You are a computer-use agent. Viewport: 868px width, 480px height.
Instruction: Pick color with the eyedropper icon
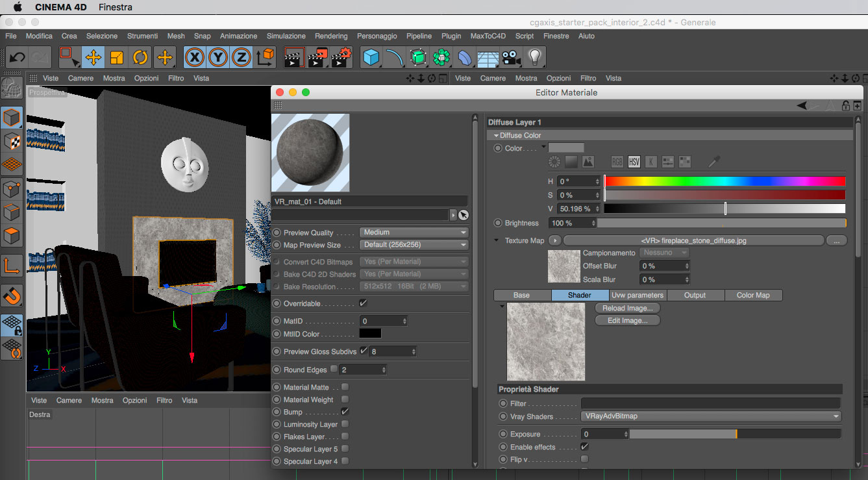click(713, 162)
